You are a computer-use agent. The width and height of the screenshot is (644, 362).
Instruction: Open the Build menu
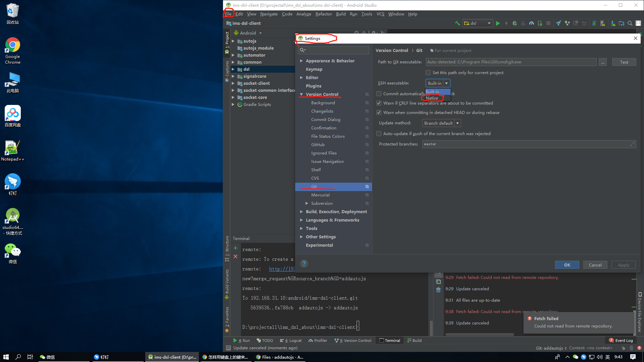pos(341,14)
